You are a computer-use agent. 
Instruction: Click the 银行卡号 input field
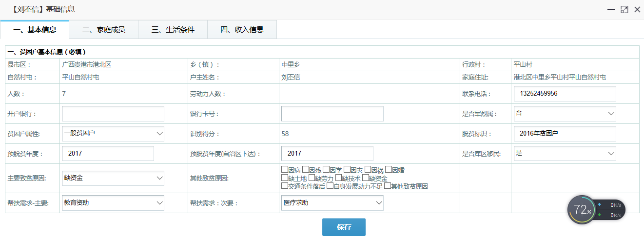pos(332,114)
